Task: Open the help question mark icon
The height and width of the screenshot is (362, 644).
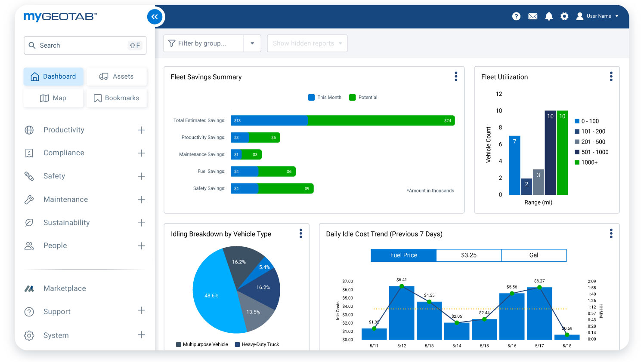Action: click(516, 16)
